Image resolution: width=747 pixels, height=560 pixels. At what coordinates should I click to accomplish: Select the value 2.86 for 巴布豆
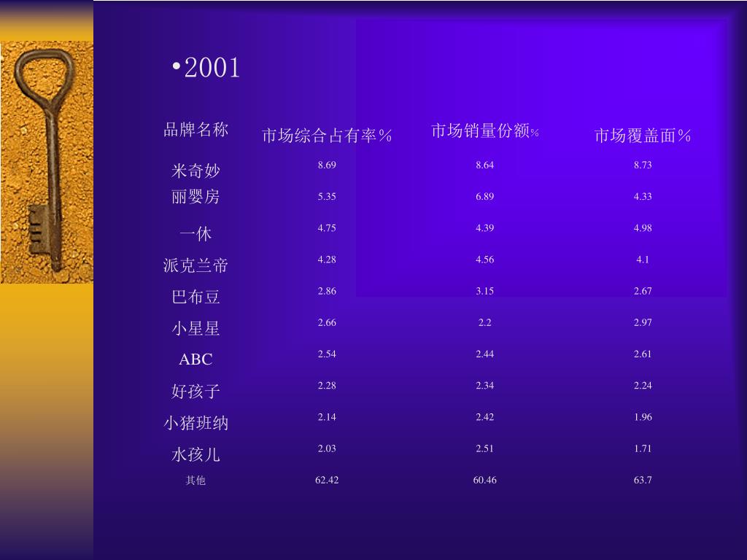[x=327, y=291]
